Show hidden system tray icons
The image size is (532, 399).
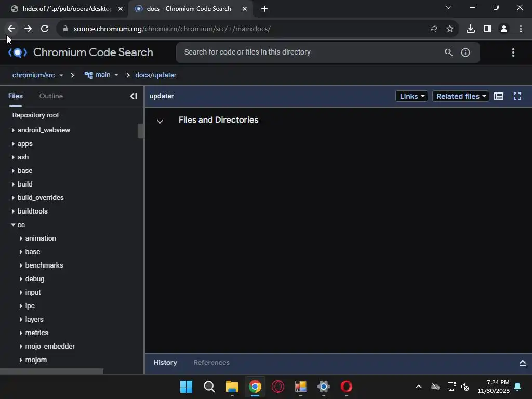coord(419,387)
